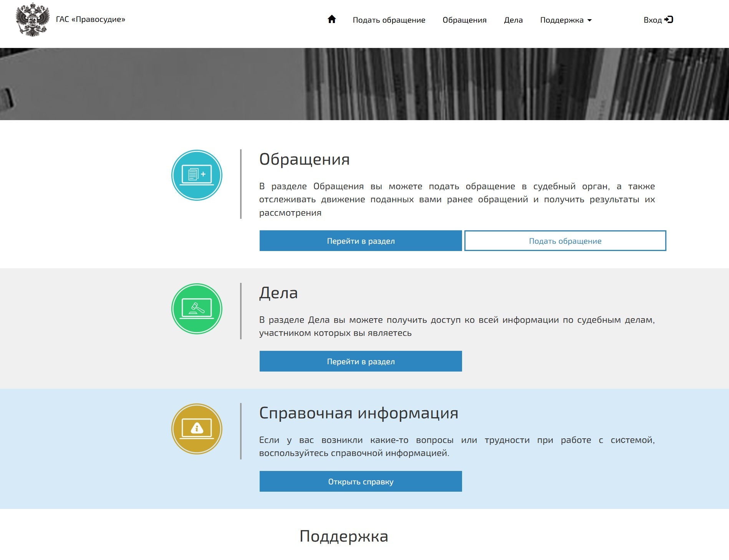This screenshot has height=560, width=729.
Task: Click the Справочная информация heading
Action: [359, 413]
